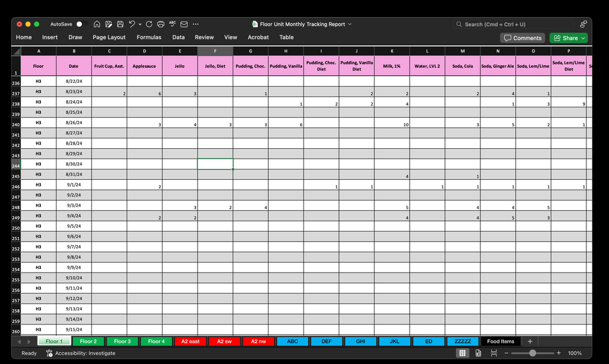Click the Comments button
The height and width of the screenshot is (364, 609).
point(522,37)
